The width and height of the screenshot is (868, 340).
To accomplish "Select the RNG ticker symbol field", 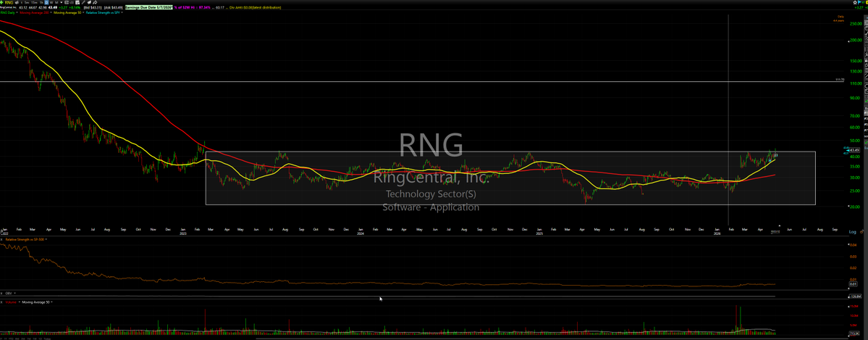I will click(9, 2).
